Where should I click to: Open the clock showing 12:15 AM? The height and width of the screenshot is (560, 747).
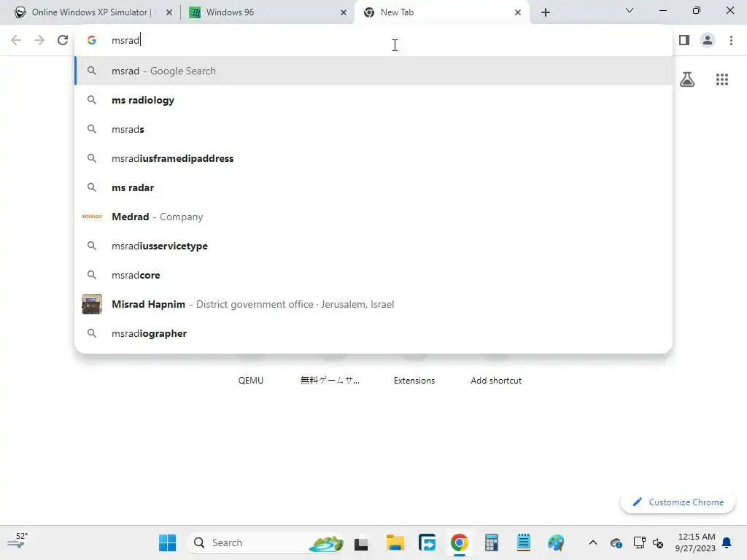pyautogui.click(x=695, y=542)
